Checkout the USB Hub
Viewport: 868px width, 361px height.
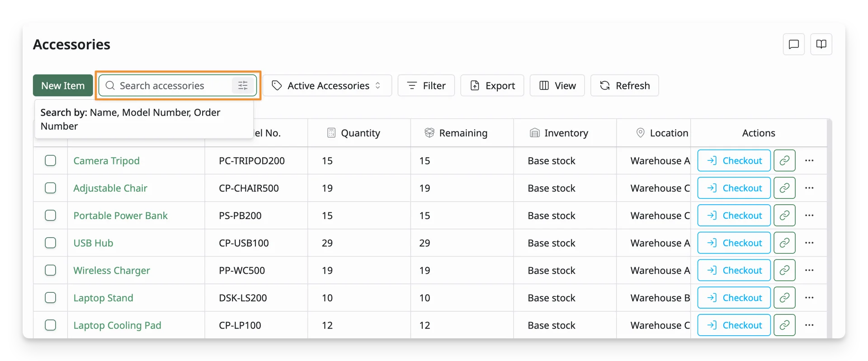pos(734,243)
